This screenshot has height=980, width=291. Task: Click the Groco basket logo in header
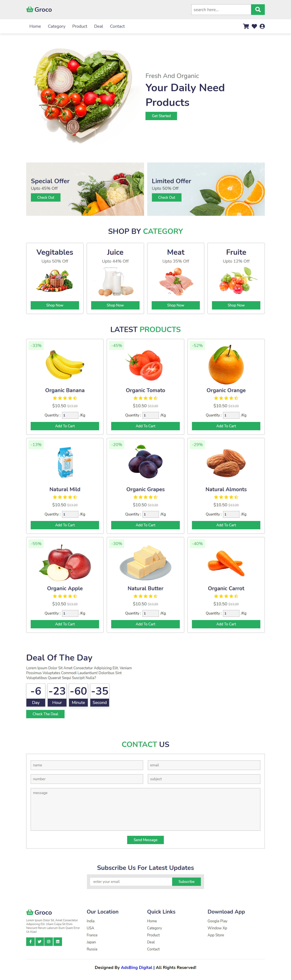(x=30, y=10)
